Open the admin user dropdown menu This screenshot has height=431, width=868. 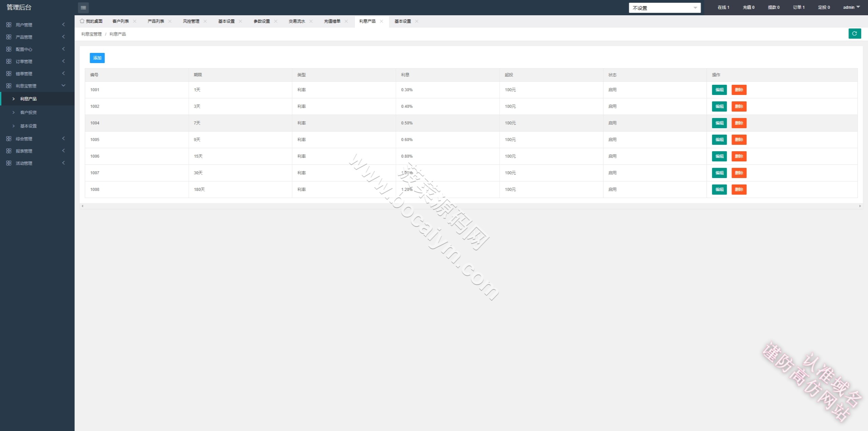pos(851,7)
